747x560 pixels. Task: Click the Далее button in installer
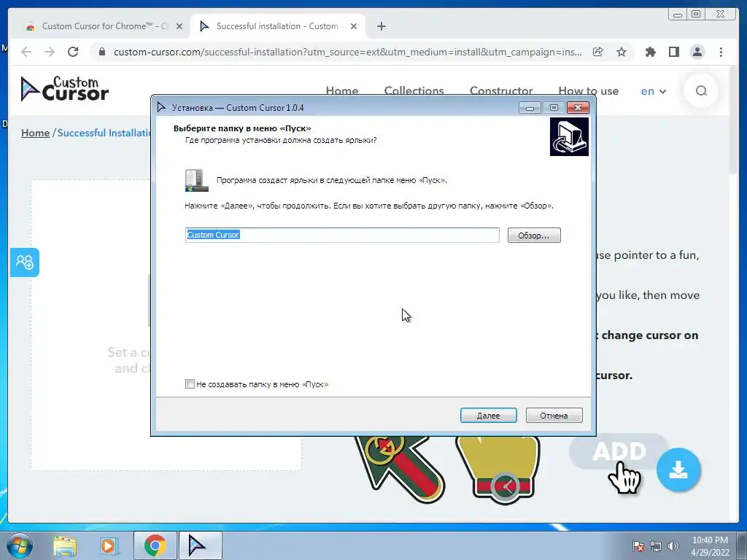pyautogui.click(x=488, y=415)
